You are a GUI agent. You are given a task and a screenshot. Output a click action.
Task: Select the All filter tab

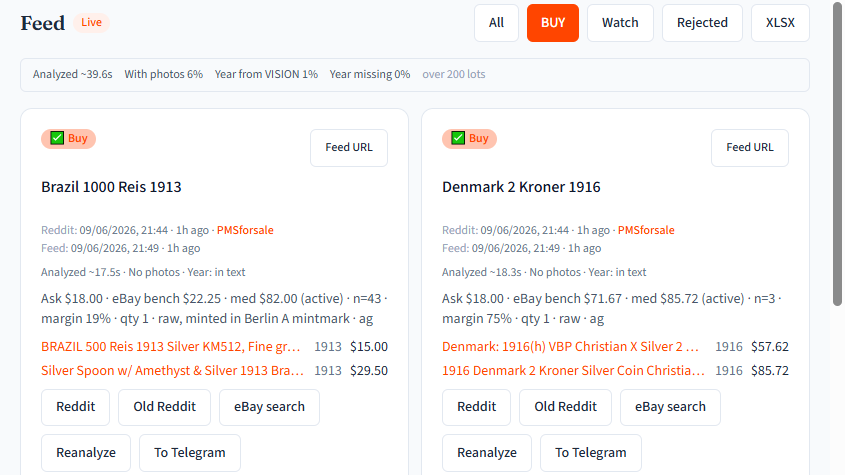click(x=496, y=23)
